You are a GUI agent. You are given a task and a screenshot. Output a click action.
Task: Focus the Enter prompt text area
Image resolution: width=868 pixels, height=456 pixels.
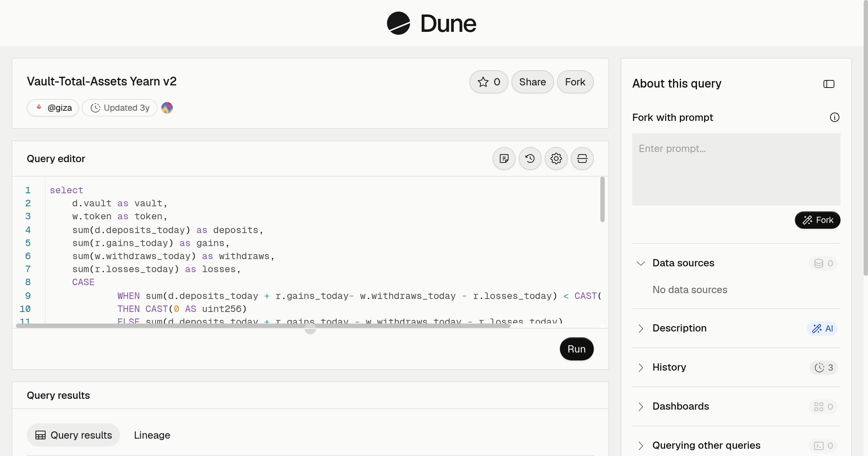pos(736,169)
